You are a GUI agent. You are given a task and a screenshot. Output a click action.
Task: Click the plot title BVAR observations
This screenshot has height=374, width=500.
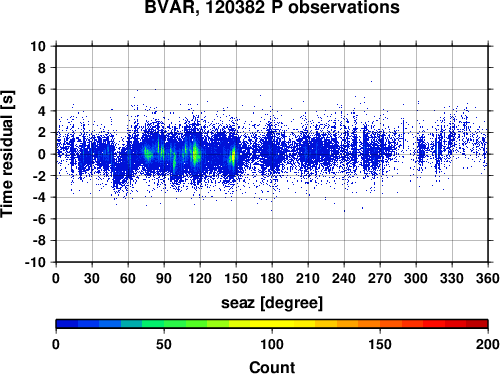pos(272,7)
